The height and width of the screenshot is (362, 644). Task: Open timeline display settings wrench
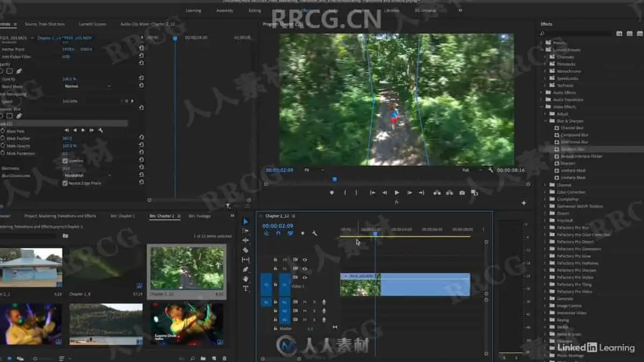(x=314, y=233)
